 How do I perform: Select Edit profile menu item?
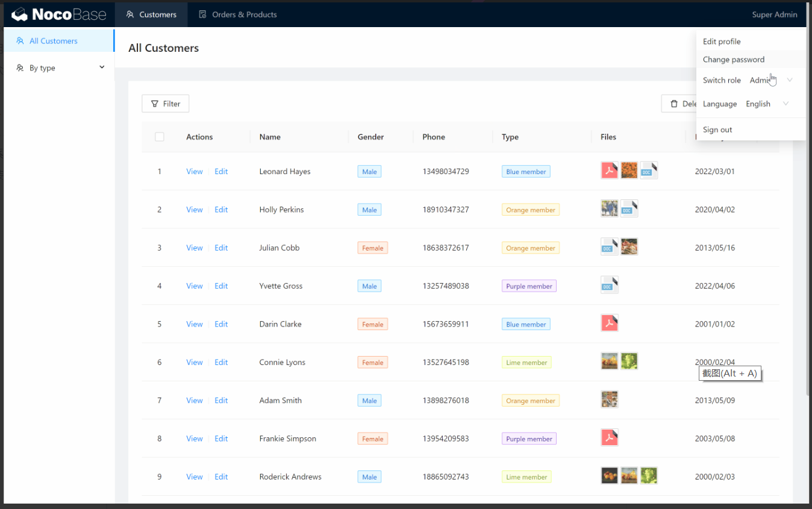722,42
